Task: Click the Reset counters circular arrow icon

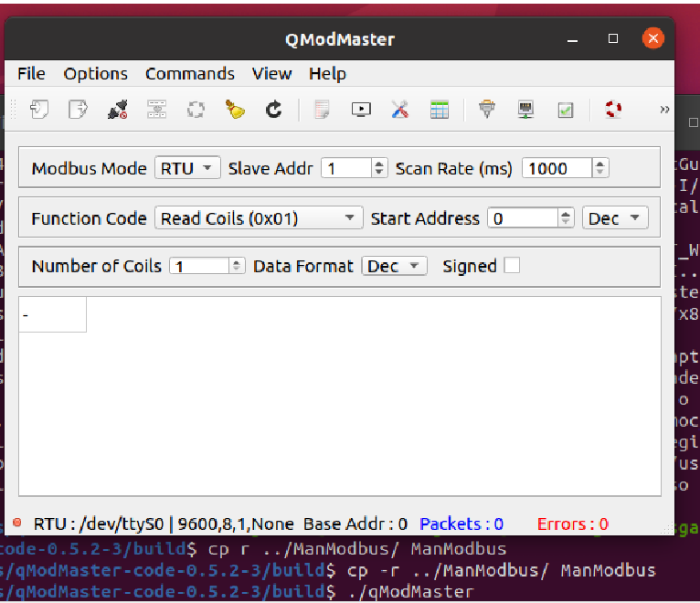Action: (273, 110)
